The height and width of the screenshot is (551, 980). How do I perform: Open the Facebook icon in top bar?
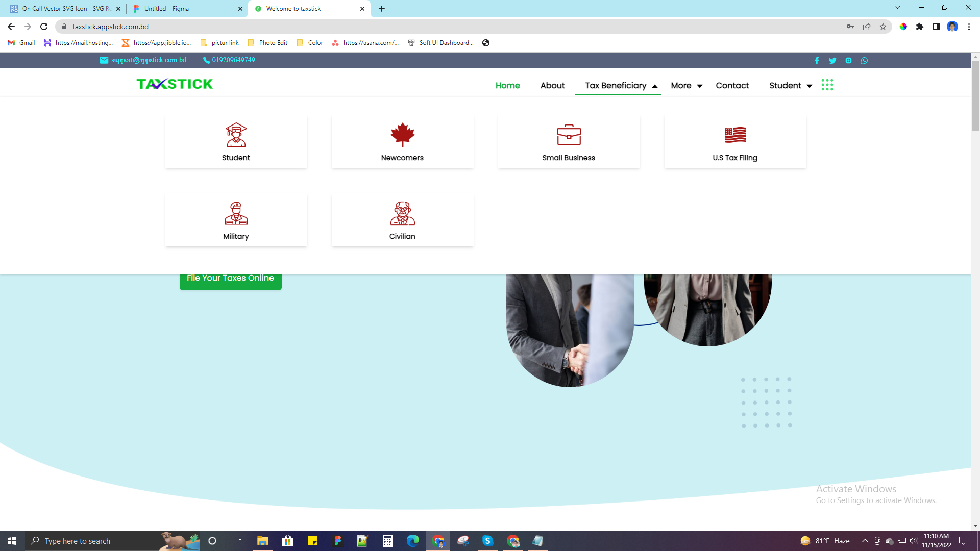point(817,61)
